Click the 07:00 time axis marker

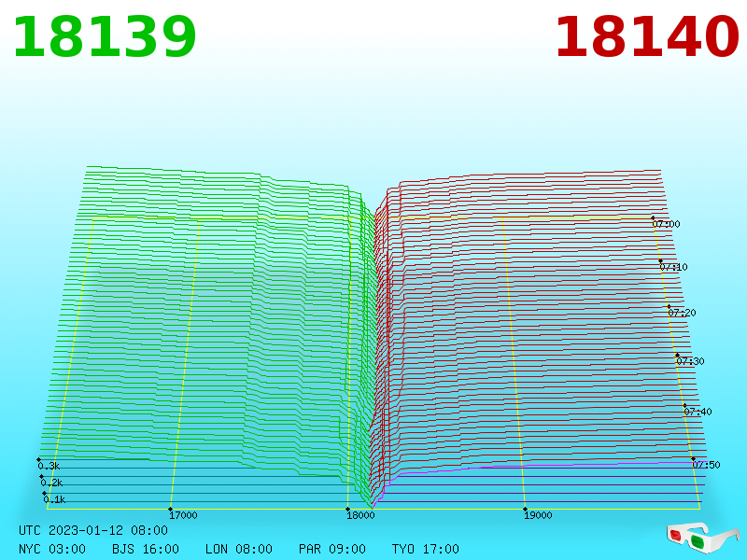pos(666,224)
